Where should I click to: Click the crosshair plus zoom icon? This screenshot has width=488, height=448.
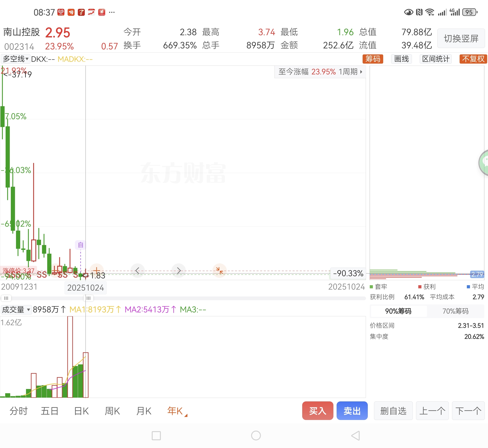[96, 270]
